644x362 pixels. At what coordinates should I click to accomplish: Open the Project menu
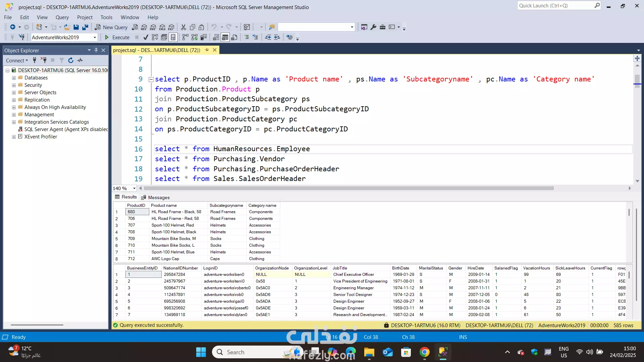pyautogui.click(x=85, y=17)
